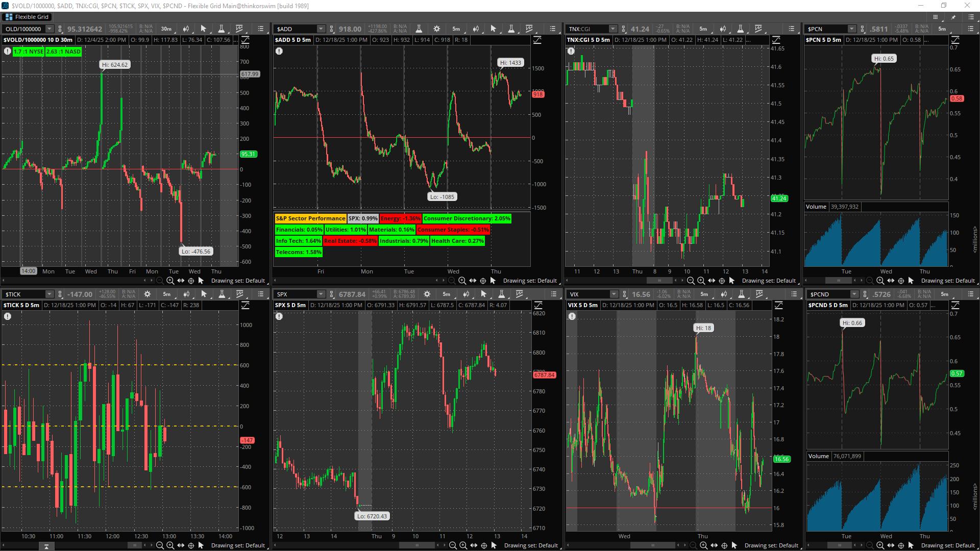Click chart settings gear on $TICK panel
Viewport: 980px width, 551px height.
coord(148,294)
